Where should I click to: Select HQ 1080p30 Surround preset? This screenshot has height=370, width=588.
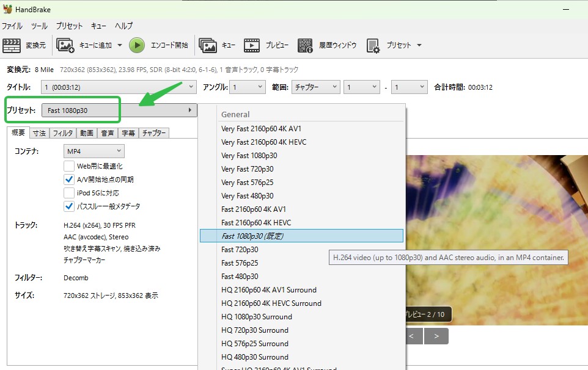coord(301,317)
